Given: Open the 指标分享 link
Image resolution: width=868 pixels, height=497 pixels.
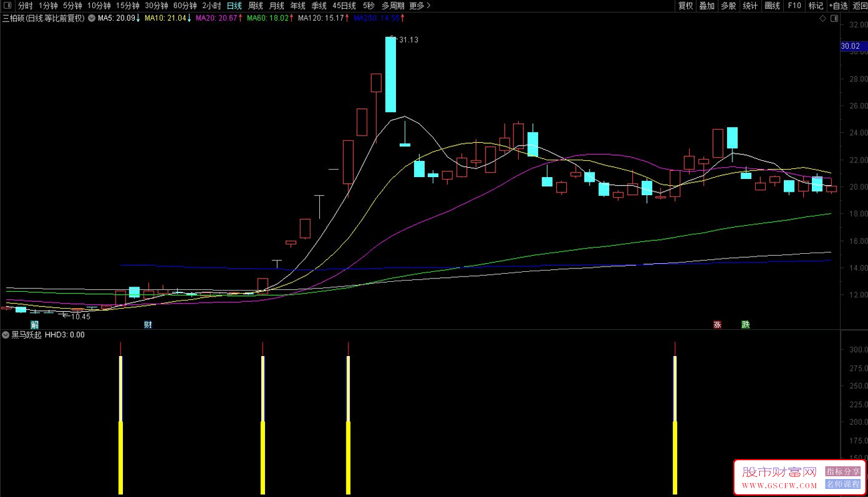Looking at the screenshot, I should 843,471.
